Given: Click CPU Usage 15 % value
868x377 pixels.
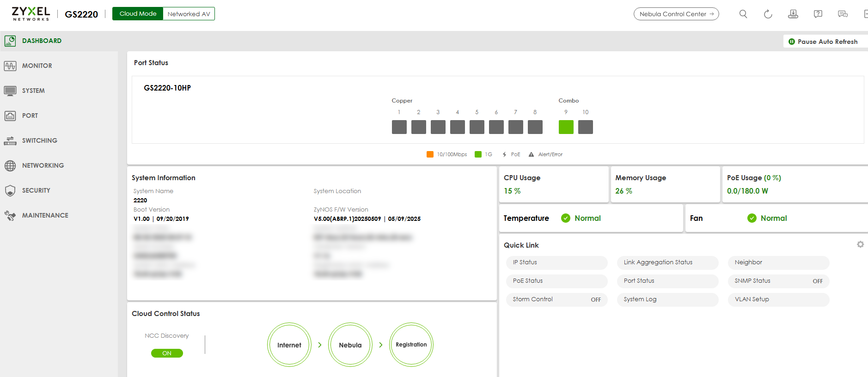Looking at the screenshot, I should pos(512,191).
